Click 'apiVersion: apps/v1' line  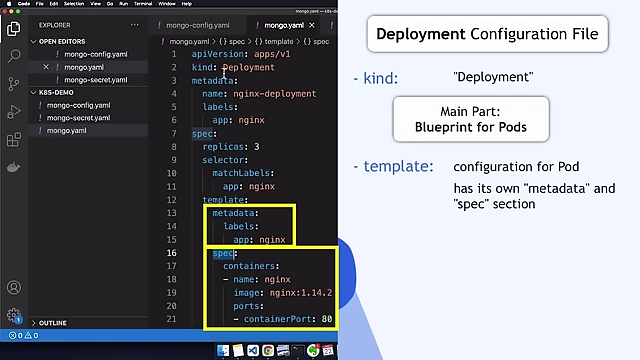click(x=241, y=54)
